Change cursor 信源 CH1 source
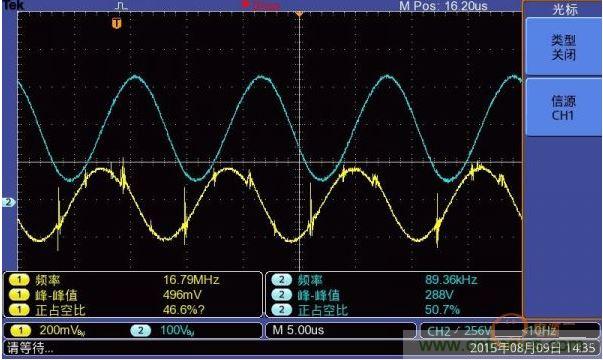This screenshot has width=603, height=360. pyautogui.click(x=563, y=108)
